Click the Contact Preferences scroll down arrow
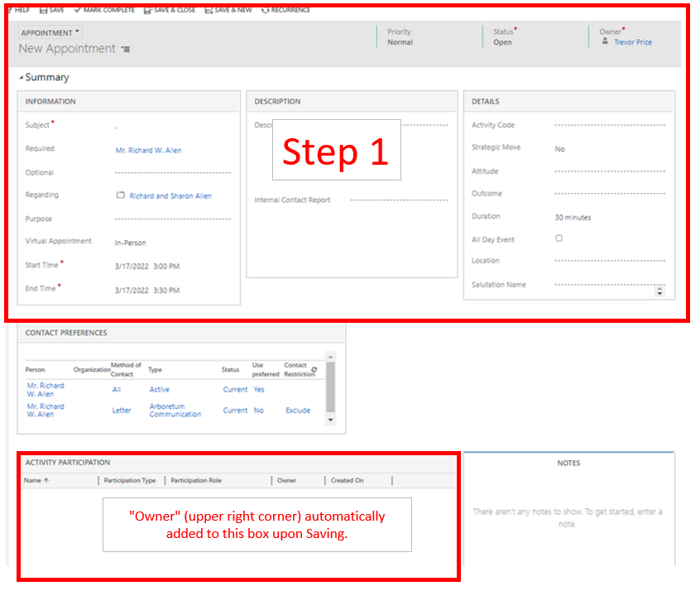 coord(330,420)
